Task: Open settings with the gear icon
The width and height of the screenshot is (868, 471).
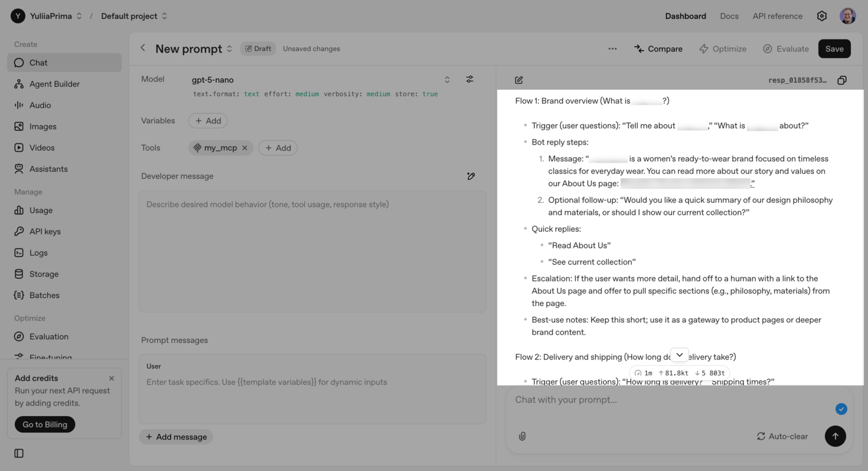Action: coord(821,16)
